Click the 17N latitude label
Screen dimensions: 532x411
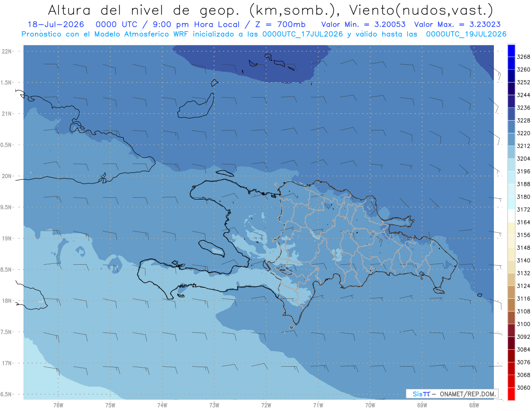[7, 363]
